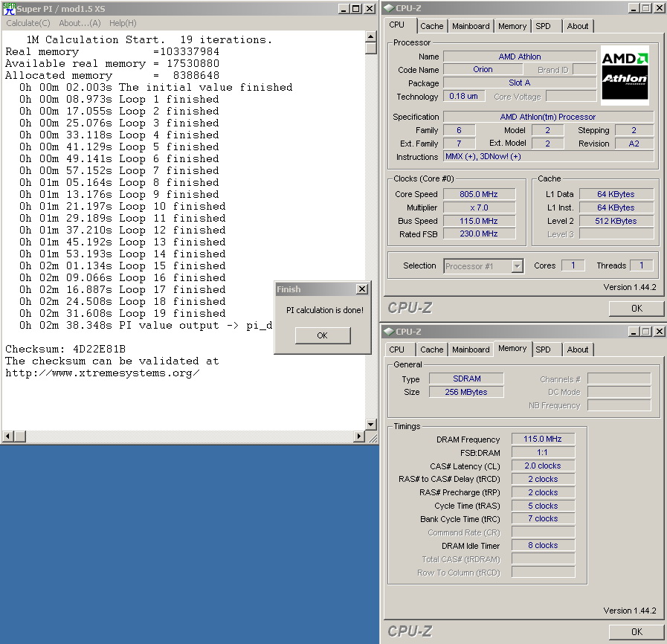Click OK in the Finish dialog
Image resolution: width=667 pixels, height=644 pixels.
pos(323,335)
